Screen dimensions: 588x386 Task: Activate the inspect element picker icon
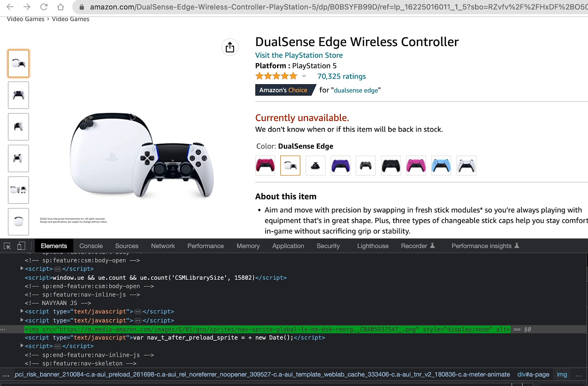[7, 246]
